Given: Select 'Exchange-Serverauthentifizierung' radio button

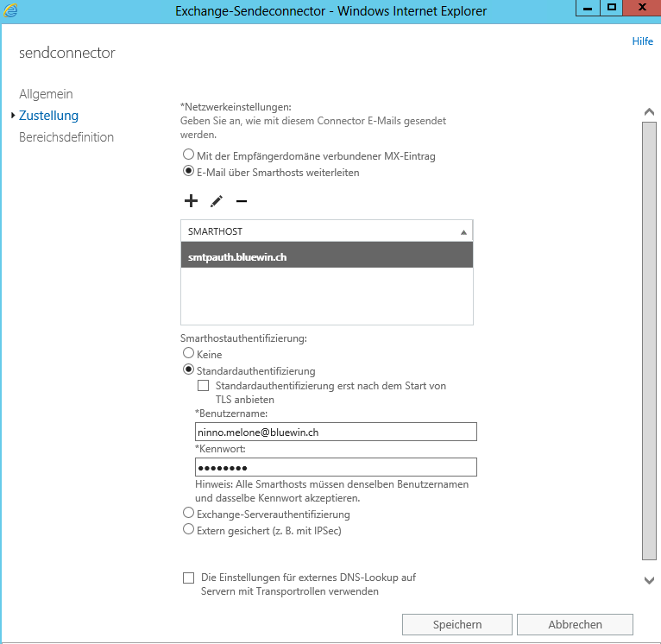Looking at the screenshot, I should 188,513.
